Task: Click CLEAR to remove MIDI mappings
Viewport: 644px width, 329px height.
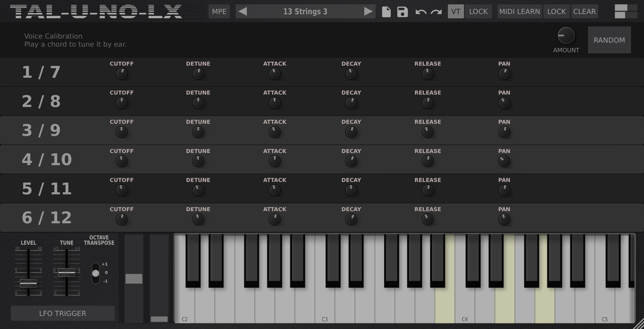Action: (x=584, y=12)
